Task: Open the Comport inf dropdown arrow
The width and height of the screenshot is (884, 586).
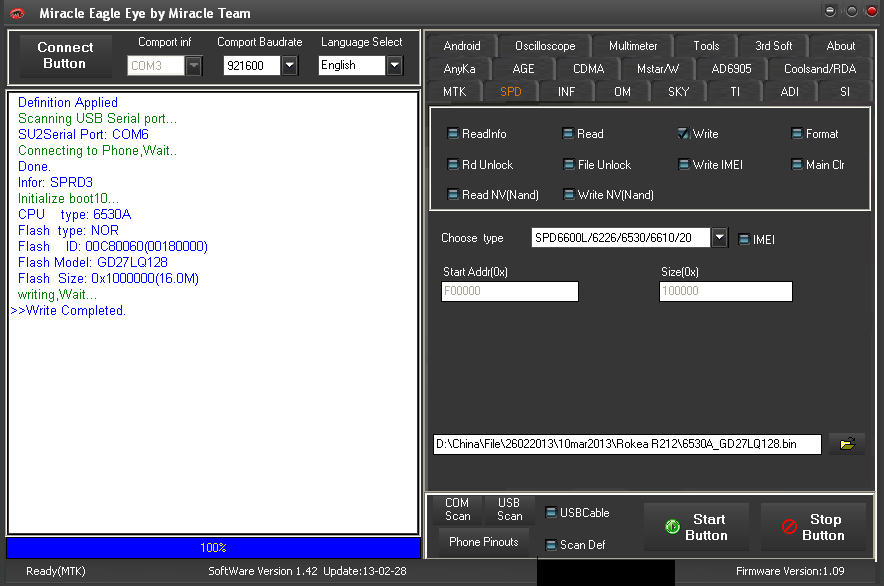Action: pyautogui.click(x=194, y=65)
